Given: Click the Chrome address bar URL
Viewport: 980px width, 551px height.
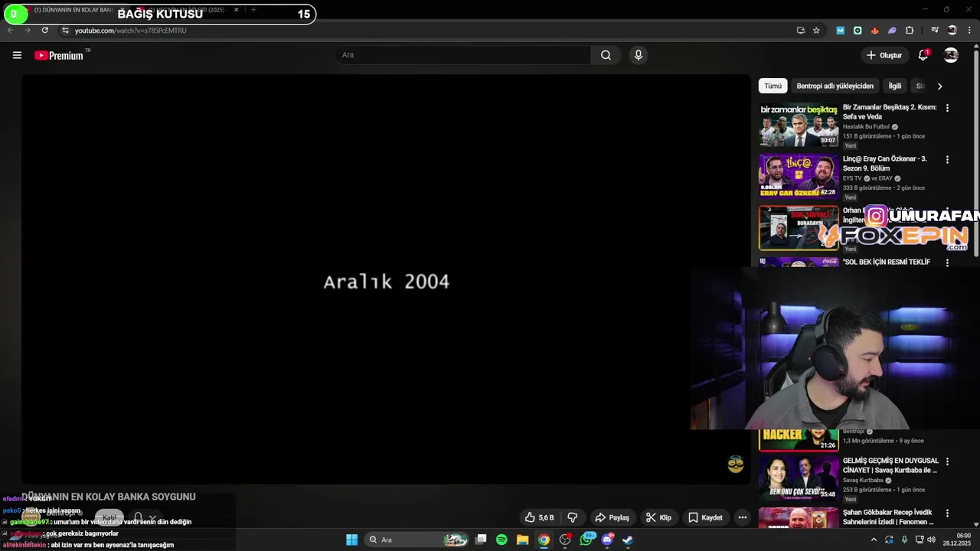Looking at the screenshot, I should 130,31.
